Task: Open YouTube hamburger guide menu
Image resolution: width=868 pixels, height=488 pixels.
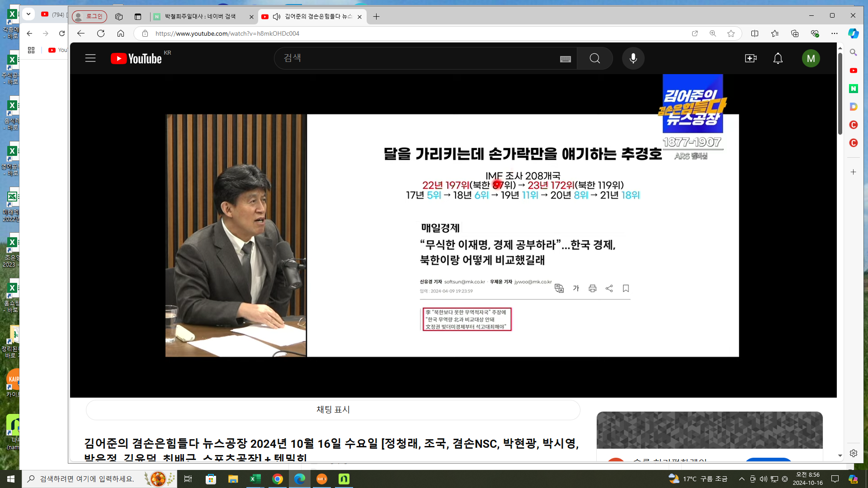Action: tap(90, 58)
